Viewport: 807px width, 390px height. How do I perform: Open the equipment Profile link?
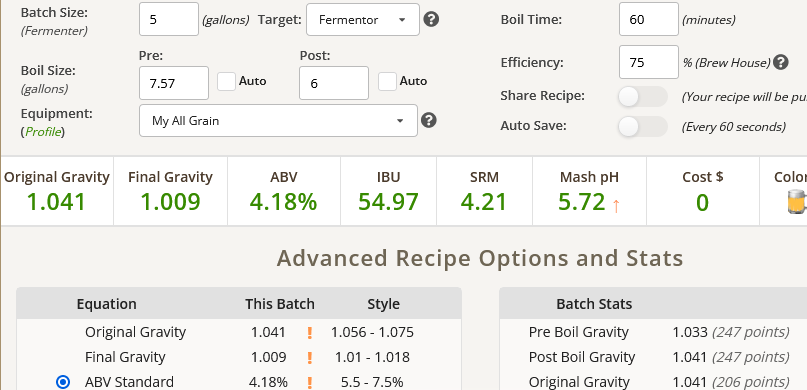[43, 132]
